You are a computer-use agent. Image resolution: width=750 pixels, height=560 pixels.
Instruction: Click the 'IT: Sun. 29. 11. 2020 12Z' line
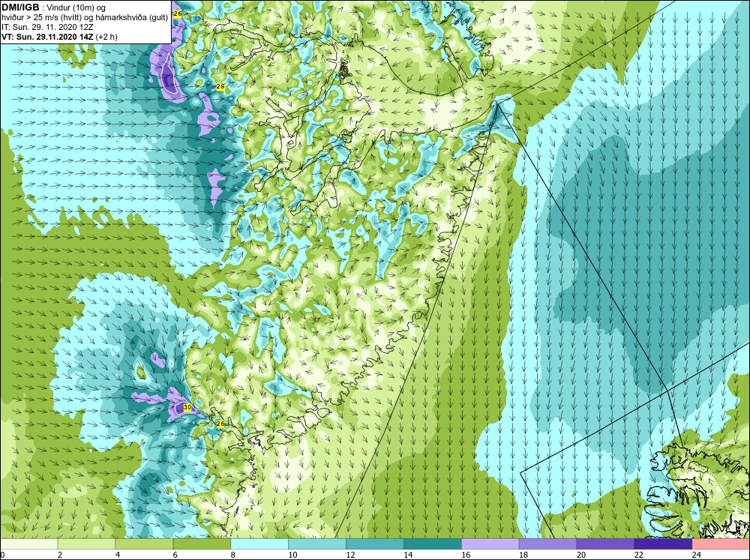pyautogui.click(x=47, y=27)
